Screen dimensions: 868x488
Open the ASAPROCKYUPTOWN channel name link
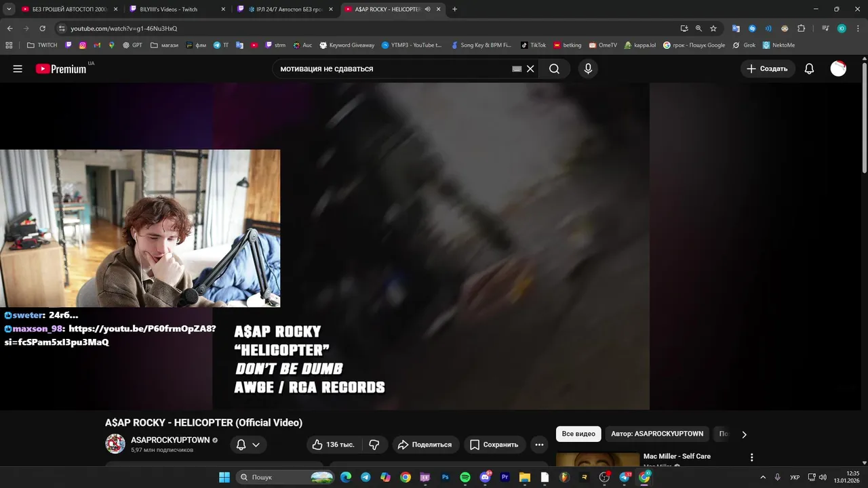pos(170,440)
